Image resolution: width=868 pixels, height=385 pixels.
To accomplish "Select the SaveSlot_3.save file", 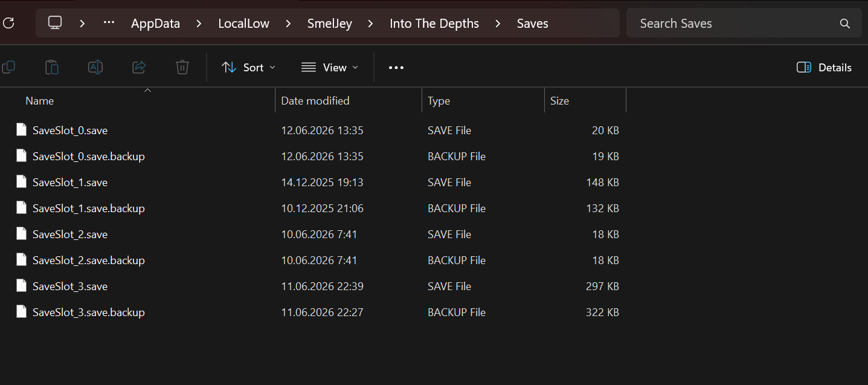I will pyautogui.click(x=70, y=286).
